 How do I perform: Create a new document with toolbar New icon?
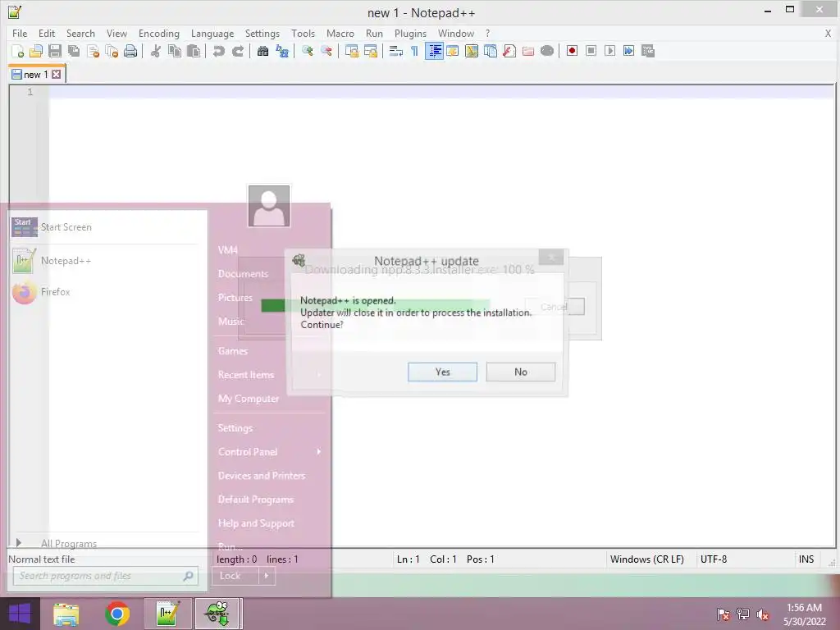pyautogui.click(x=17, y=51)
